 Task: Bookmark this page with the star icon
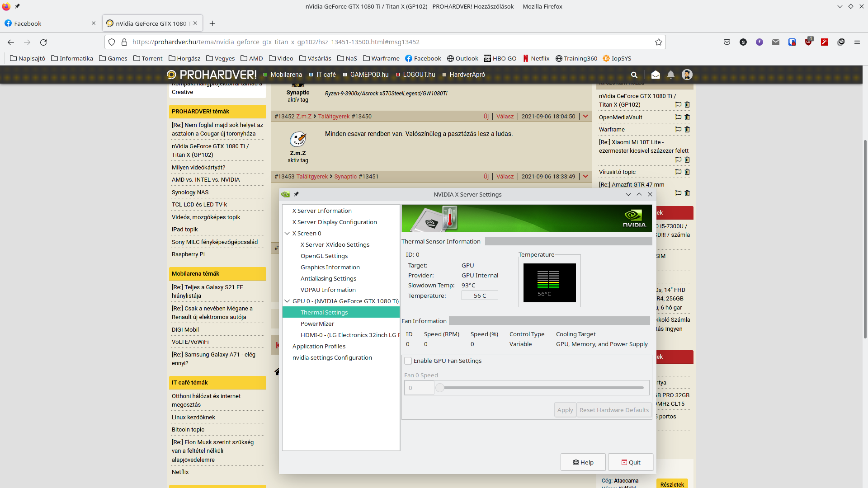(659, 42)
